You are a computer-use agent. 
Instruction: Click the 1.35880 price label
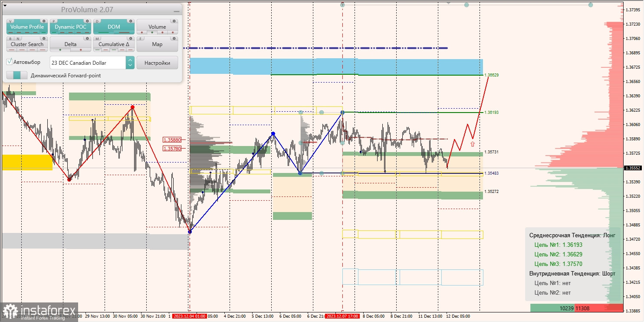172,140
